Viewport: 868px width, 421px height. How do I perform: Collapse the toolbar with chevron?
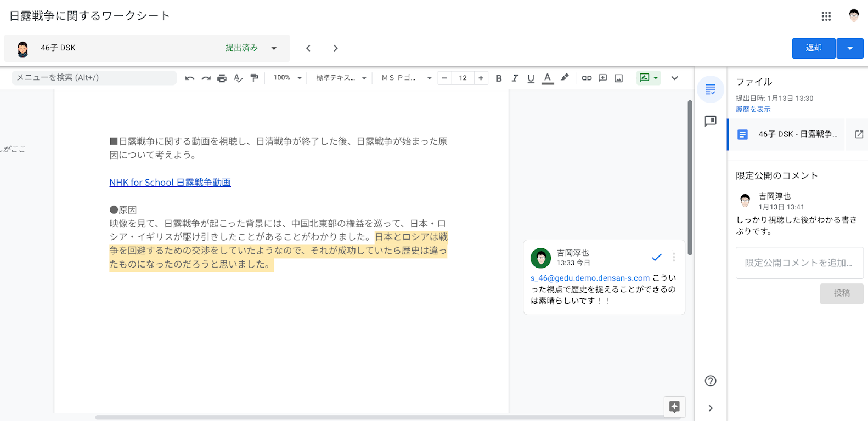pyautogui.click(x=675, y=78)
